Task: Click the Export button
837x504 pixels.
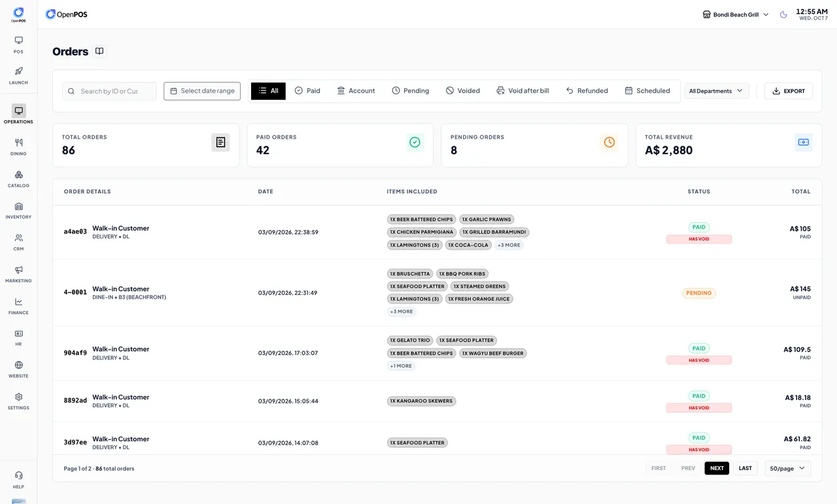Action: coord(789,91)
